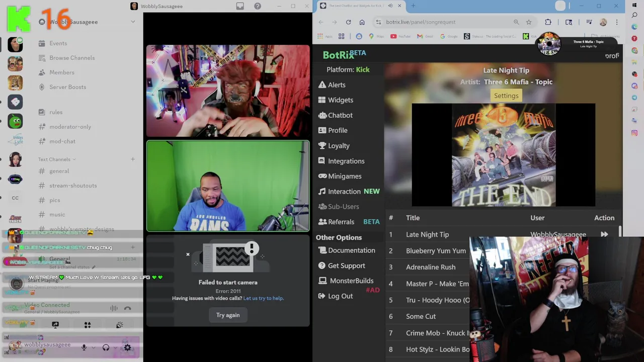Open Chrome three-dot menu
Image resolution: width=644 pixels, height=362 pixels.
tap(617, 22)
